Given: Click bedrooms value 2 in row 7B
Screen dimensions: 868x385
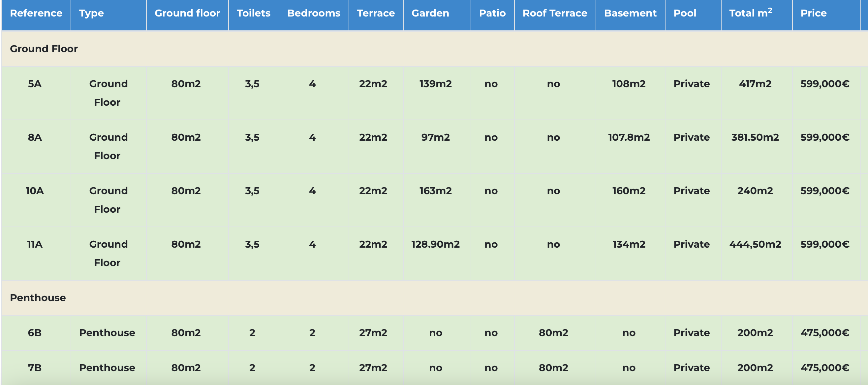Looking at the screenshot, I should click(312, 367).
